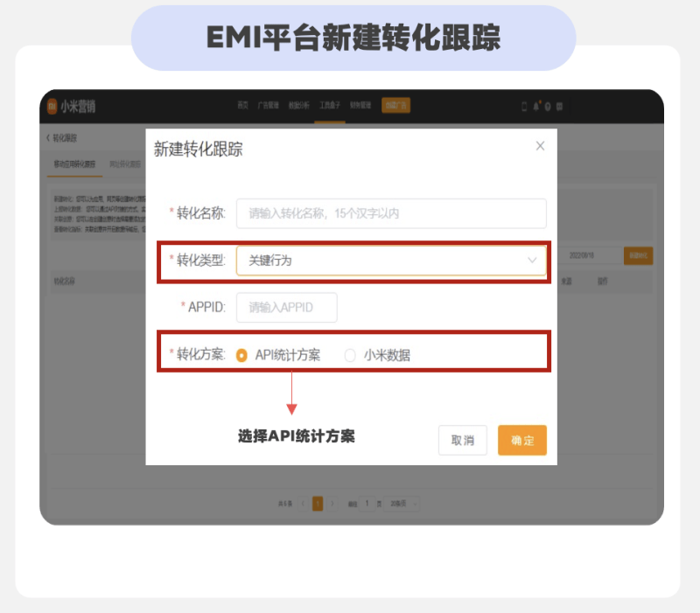Click the 转化名称 input field
This screenshot has width=700, height=613.
pyautogui.click(x=392, y=213)
